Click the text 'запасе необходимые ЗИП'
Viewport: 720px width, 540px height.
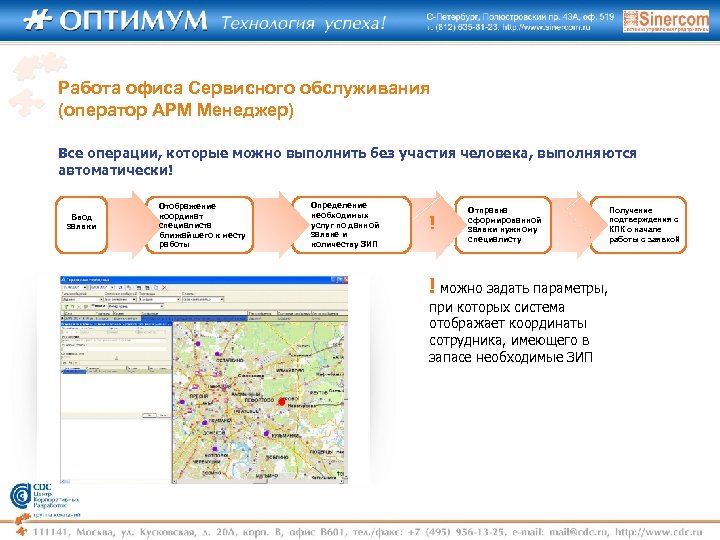pyautogui.click(x=511, y=357)
